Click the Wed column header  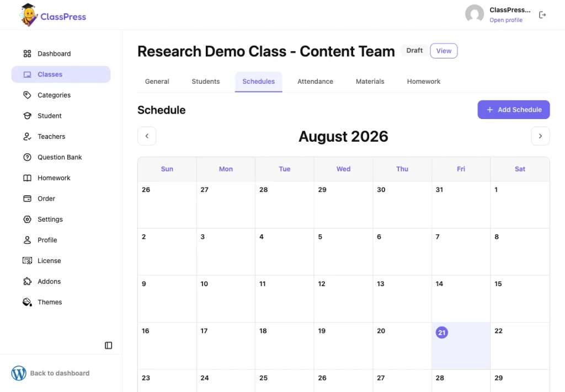(x=343, y=169)
